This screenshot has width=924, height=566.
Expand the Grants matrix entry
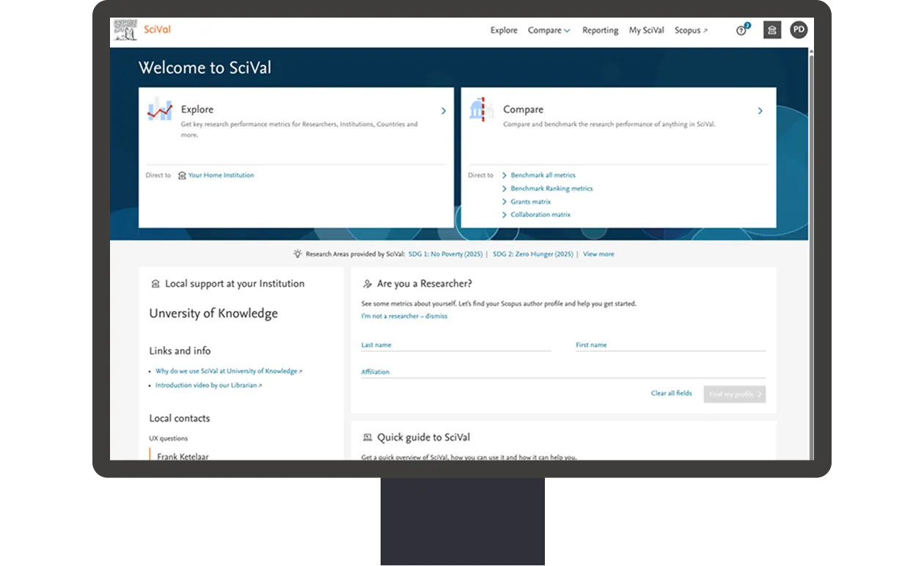pyautogui.click(x=530, y=202)
